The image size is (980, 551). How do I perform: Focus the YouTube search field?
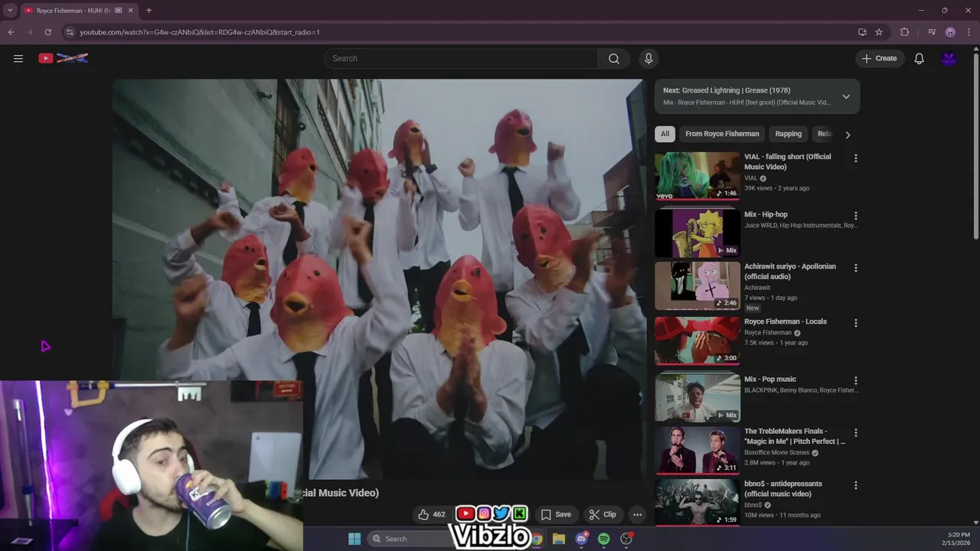coord(461,58)
